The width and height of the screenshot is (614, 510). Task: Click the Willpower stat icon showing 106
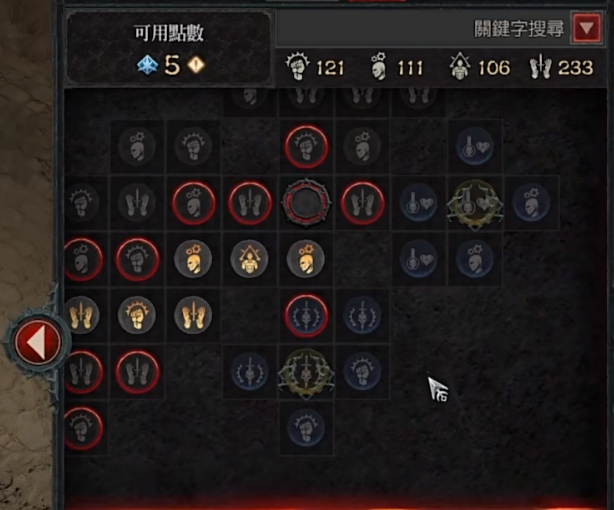[460, 67]
